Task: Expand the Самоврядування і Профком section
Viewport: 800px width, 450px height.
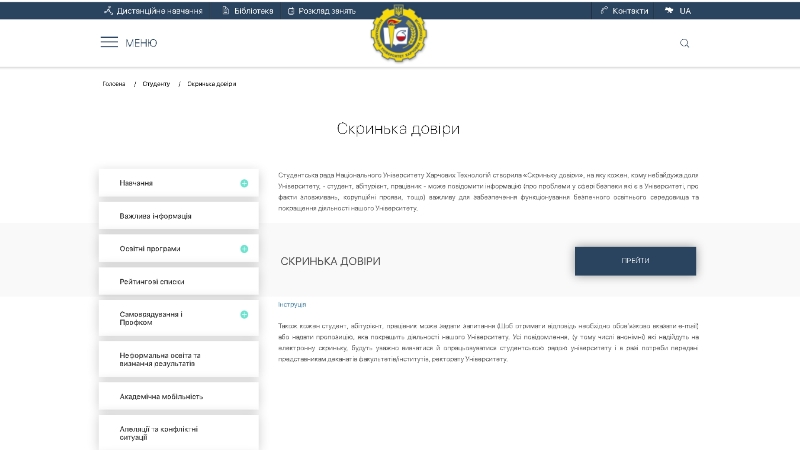Action: pyautogui.click(x=244, y=315)
